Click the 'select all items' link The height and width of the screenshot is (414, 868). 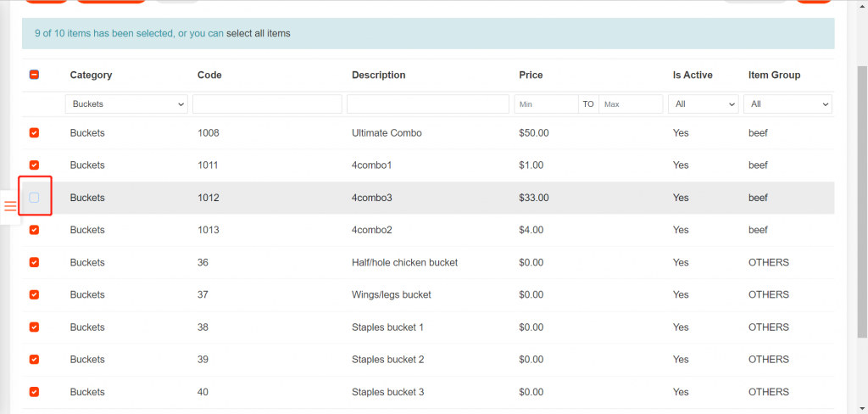click(258, 34)
